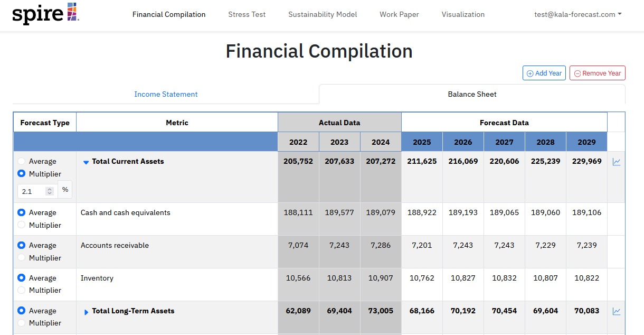Screen dimensions: 644x335
Task: Click the 2022 year column header
Action: (298, 142)
